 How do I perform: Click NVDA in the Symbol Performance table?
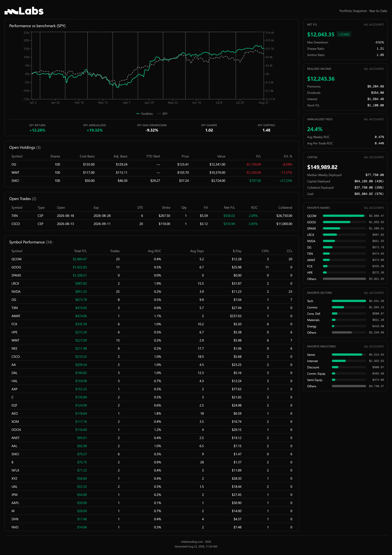[16, 292]
